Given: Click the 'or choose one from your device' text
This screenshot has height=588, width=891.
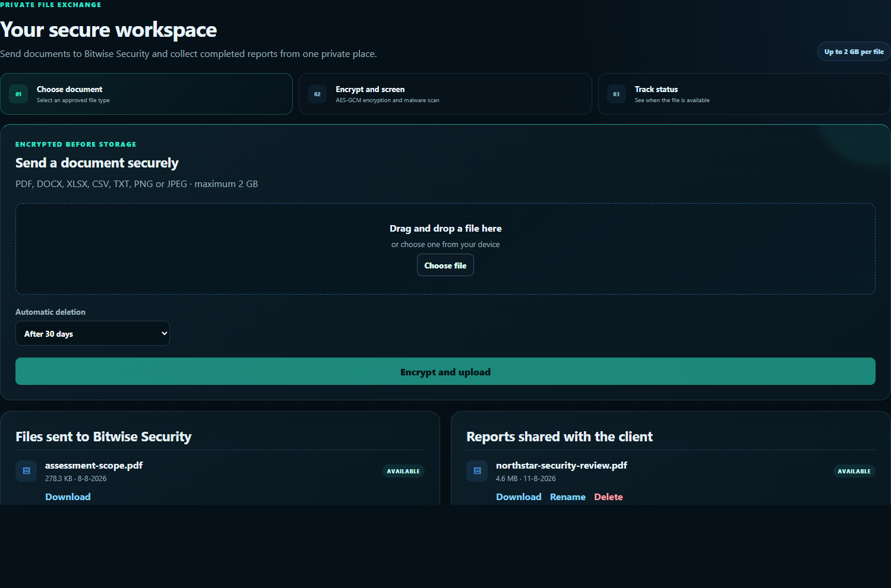Looking at the screenshot, I should tap(445, 244).
